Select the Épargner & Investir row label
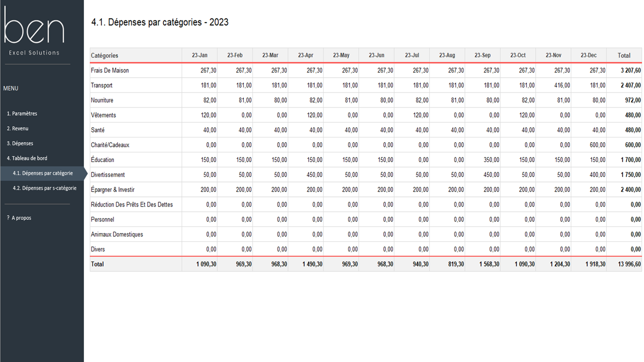This screenshot has width=644, height=362. click(x=113, y=190)
